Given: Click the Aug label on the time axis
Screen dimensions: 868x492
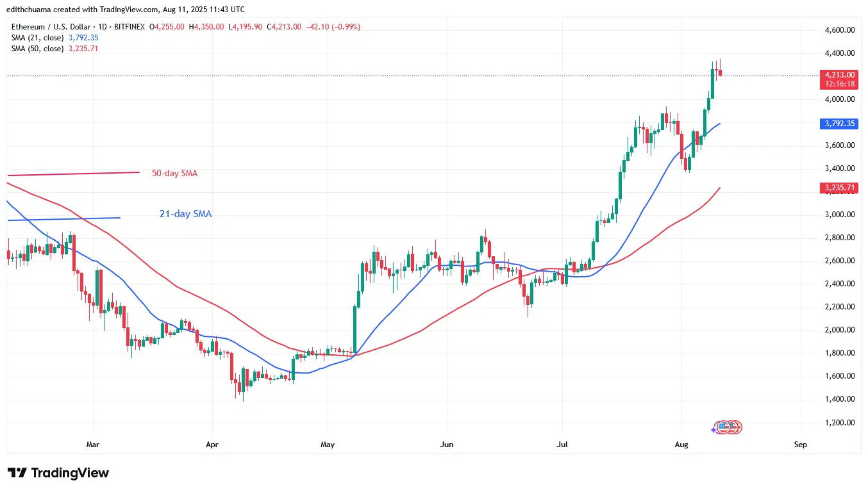Looking at the screenshot, I should click(x=681, y=444).
